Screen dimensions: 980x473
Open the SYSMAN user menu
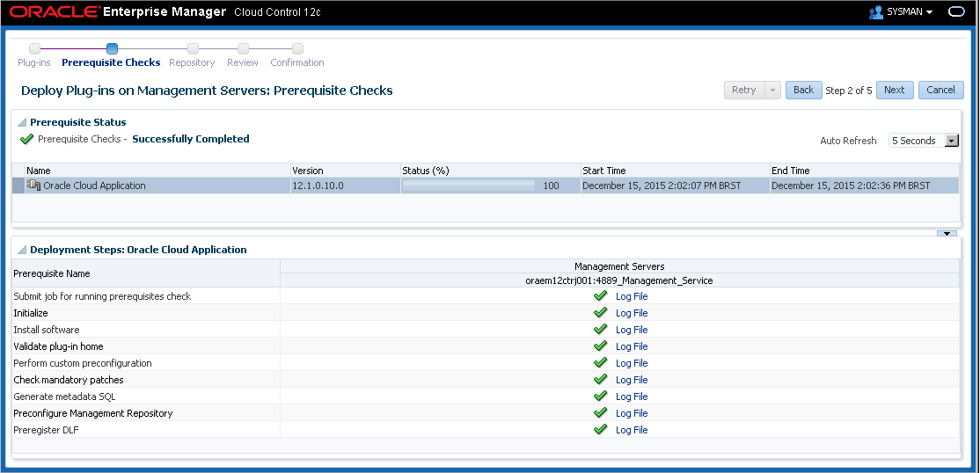(x=910, y=12)
